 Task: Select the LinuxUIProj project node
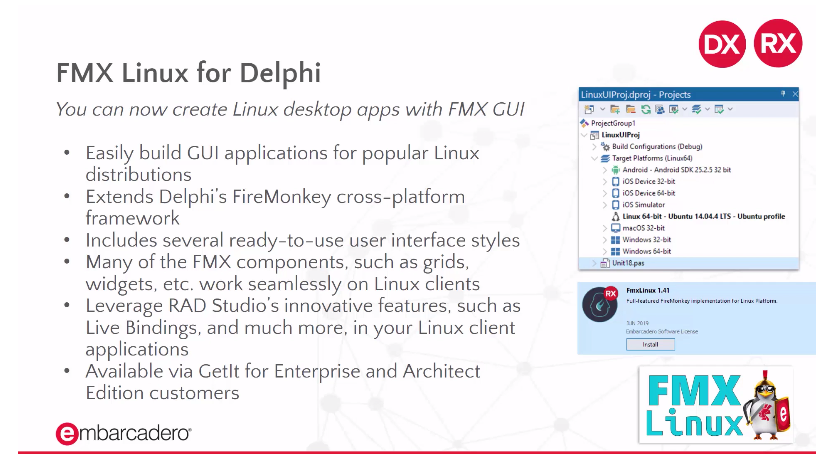621,135
